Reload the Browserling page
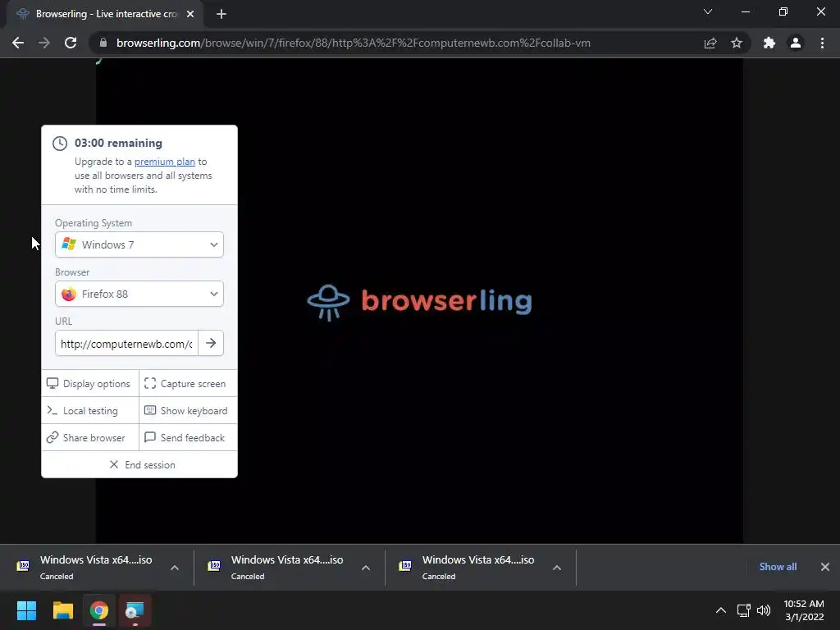This screenshot has height=630, width=840. point(71,43)
